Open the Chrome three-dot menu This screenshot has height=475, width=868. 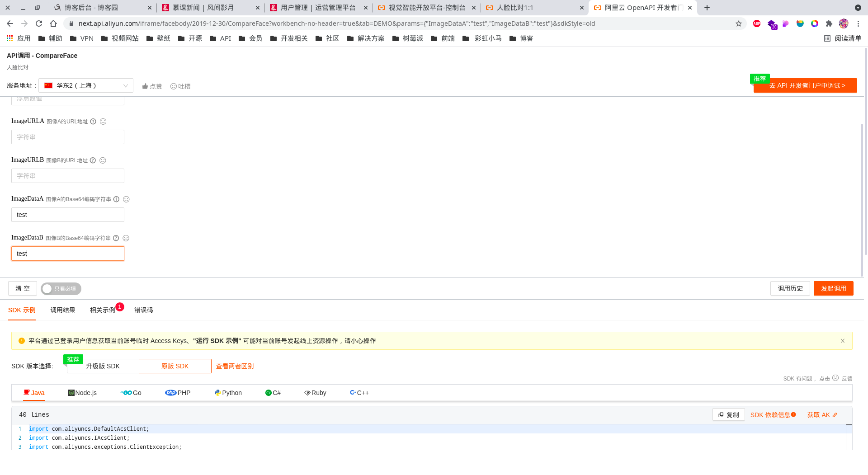point(858,24)
